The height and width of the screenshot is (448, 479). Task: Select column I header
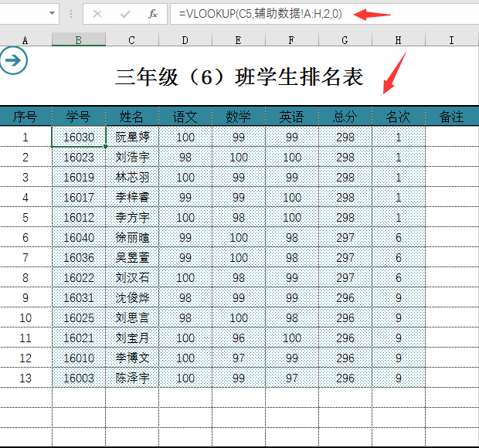pos(452,40)
